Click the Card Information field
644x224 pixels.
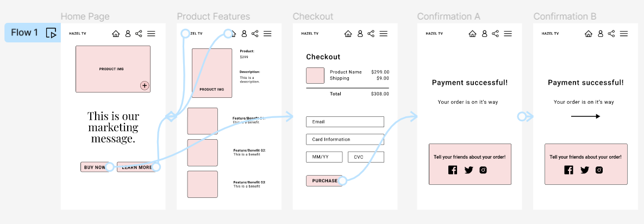tap(345, 139)
